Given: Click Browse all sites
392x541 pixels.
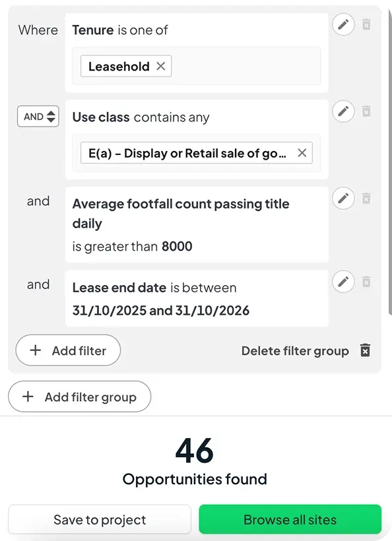Looking at the screenshot, I should pyautogui.click(x=290, y=519).
